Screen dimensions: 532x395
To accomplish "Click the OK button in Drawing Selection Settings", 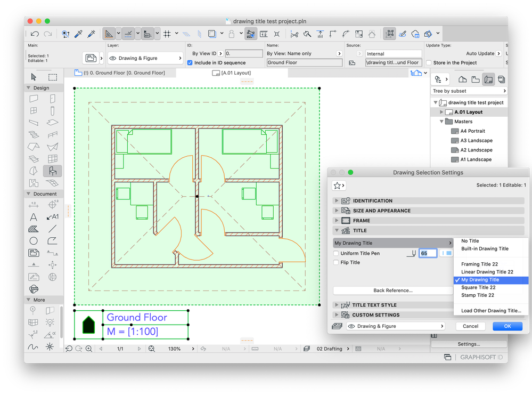I will [x=506, y=326].
